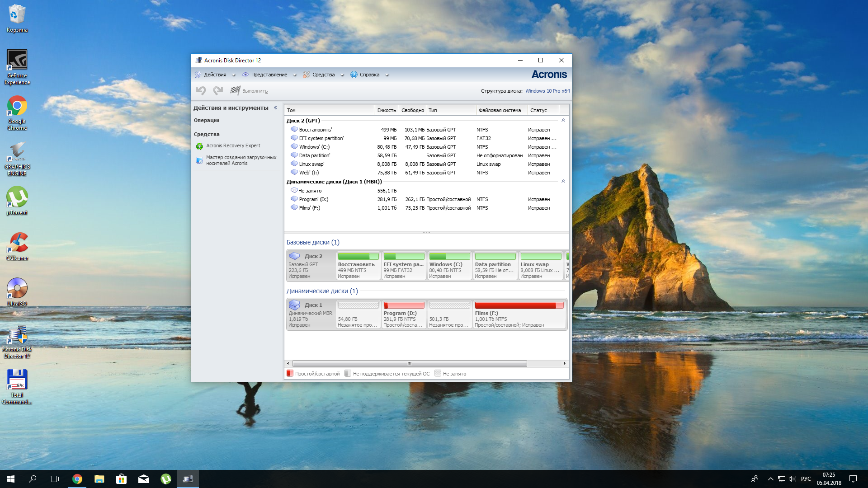Open Task View from the taskbar

[x=54, y=479]
